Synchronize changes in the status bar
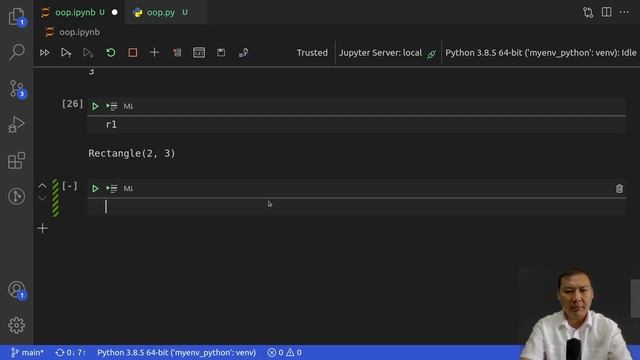 point(71,353)
